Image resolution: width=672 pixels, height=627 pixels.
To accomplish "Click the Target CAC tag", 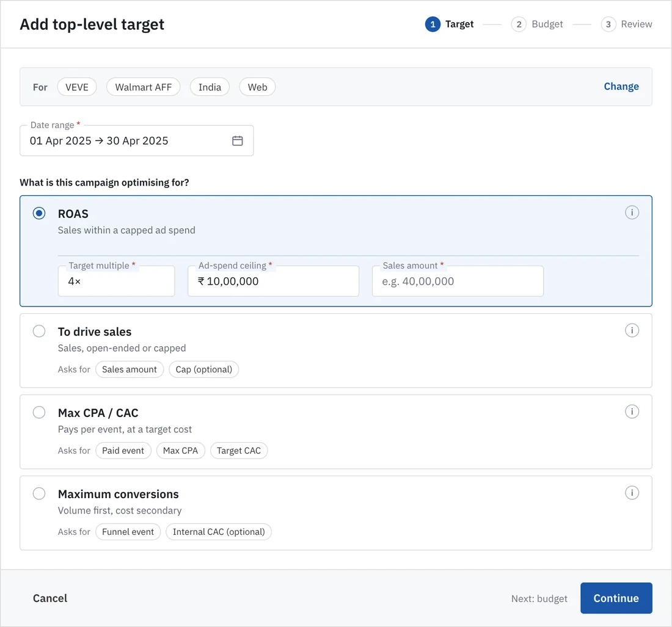I will 239,451.
